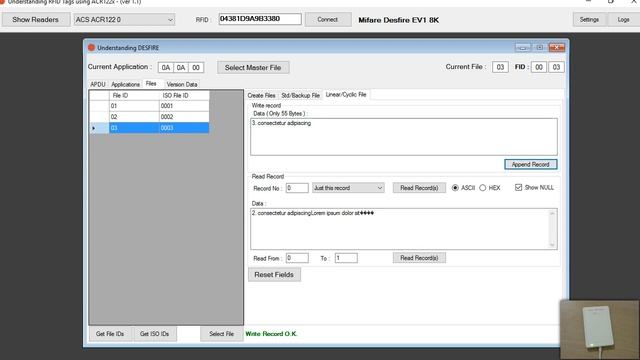The image size is (640, 360).
Task: Click the Reset Fields button
Action: coord(274,275)
